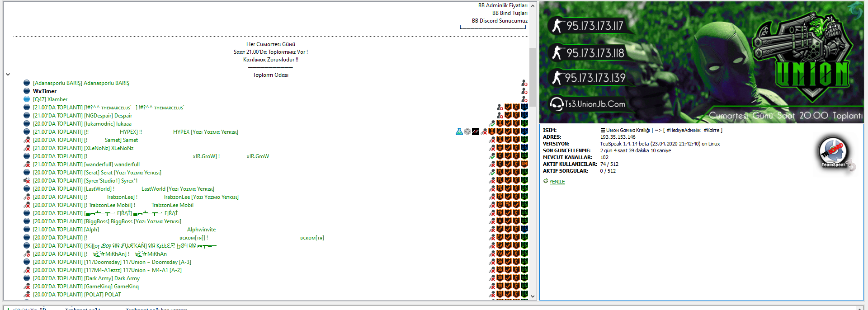Click the active users value 74 / 512
The image size is (868, 310).
(x=609, y=164)
